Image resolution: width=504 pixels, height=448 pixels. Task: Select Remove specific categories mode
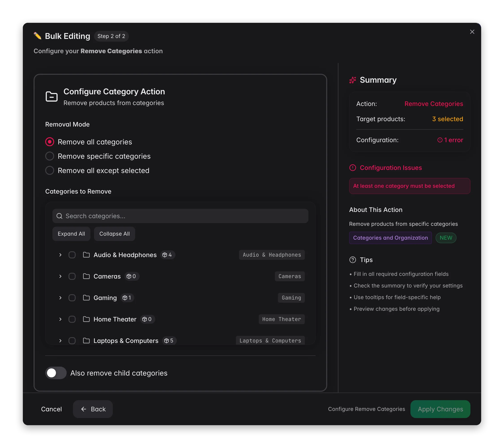(49, 156)
